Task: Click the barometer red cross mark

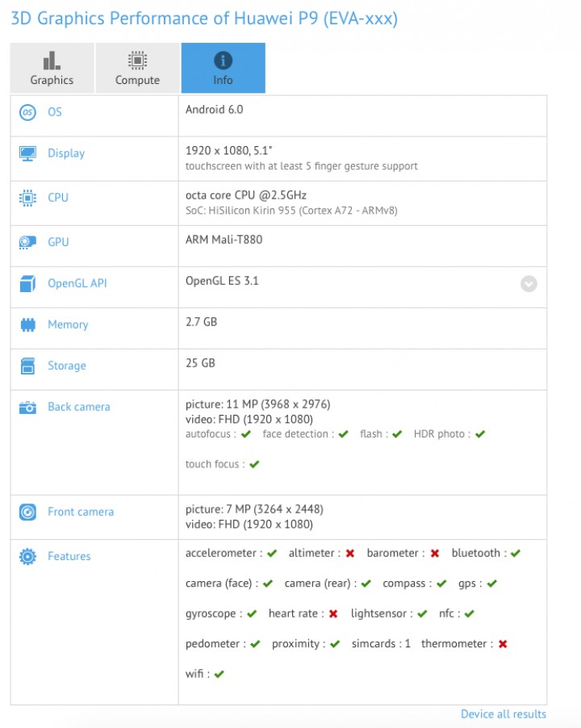Action: (x=434, y=554)
